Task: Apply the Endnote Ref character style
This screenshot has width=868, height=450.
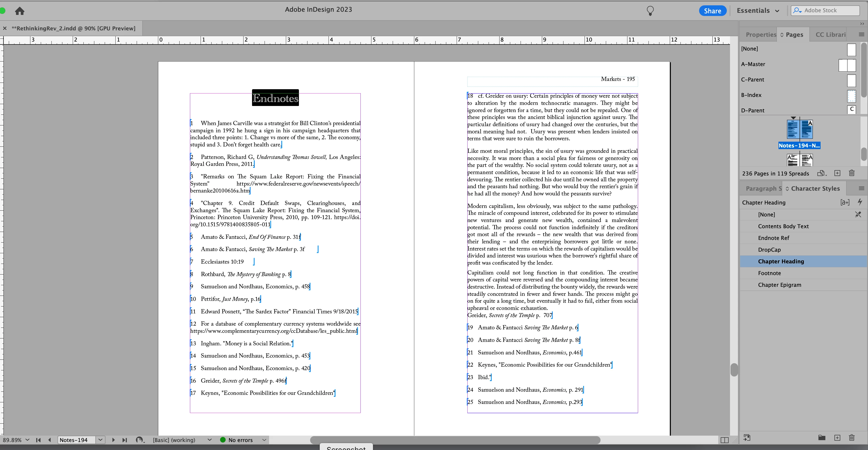Action: click(773, 238)
